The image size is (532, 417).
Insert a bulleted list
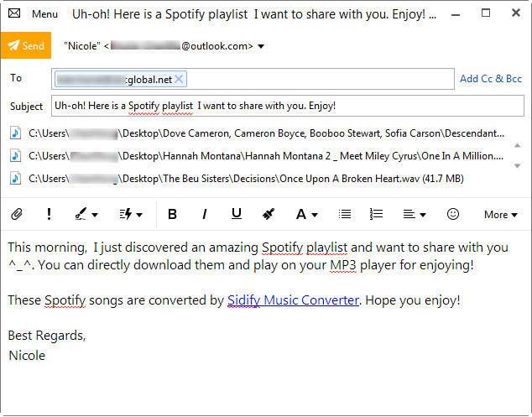345,214
